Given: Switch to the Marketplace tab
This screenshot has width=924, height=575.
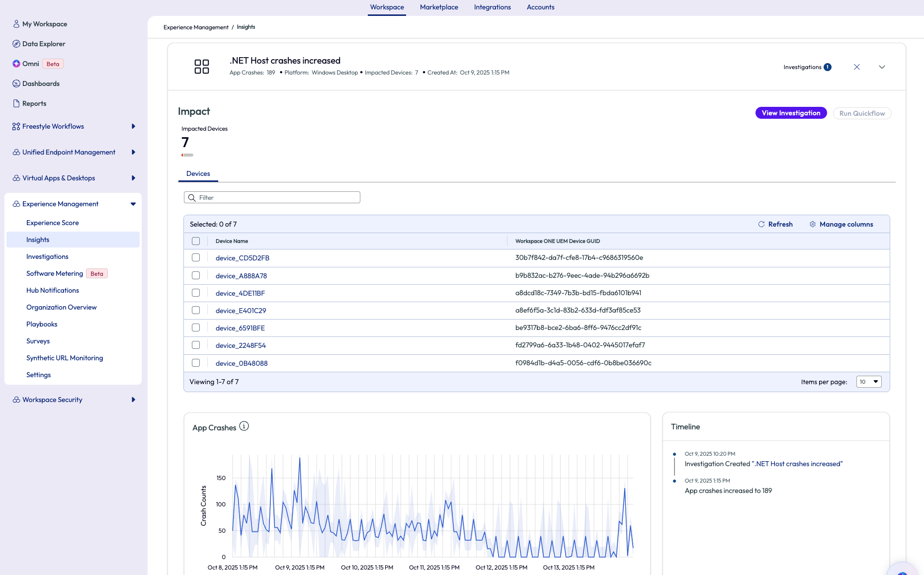Looking at the screenshot, I should point(439,7).
